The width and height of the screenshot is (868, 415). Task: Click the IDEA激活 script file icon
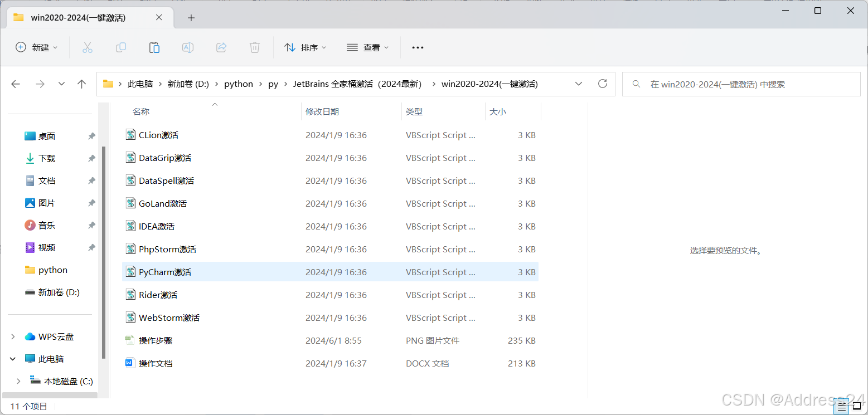tap(130, 226)
